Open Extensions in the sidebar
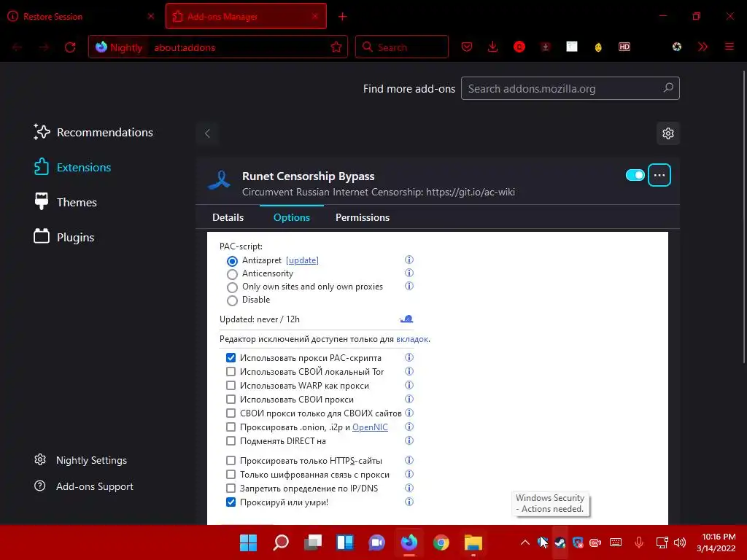 coord(72,167)
